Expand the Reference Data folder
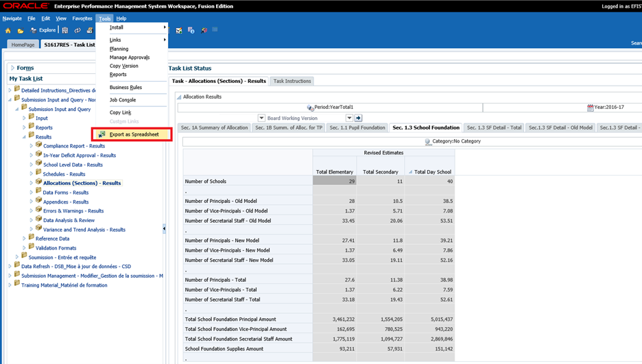Screen dimensions: 642x364 (x=24, y=239)
